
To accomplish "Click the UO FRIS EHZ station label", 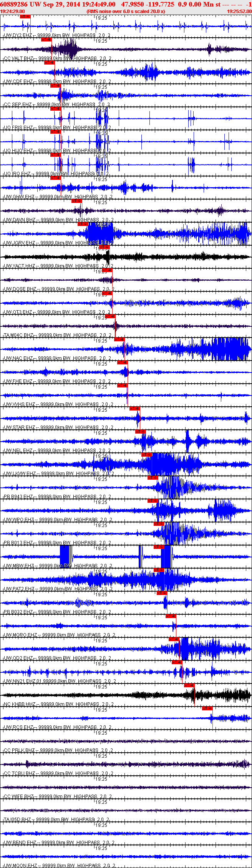I will (x=18, y=128).
